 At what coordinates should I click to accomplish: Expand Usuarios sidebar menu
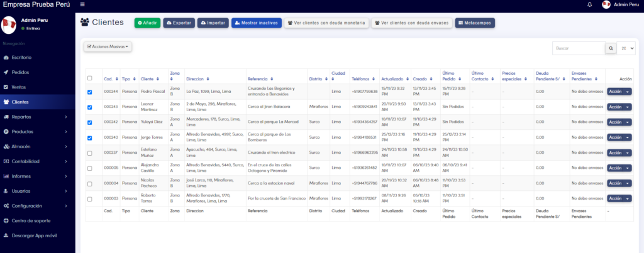(37, 191)
